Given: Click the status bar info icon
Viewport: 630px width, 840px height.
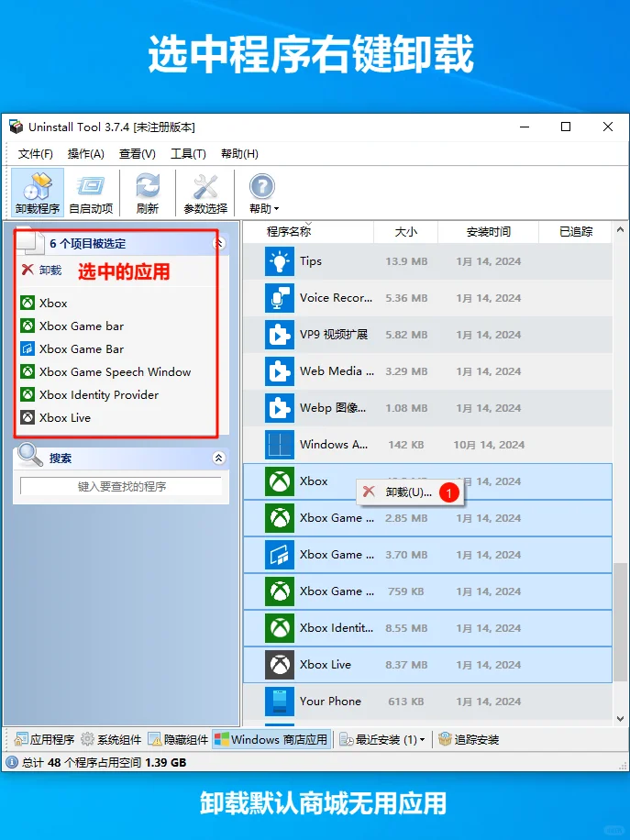Looking at the screenshot, I should [12, 762].
